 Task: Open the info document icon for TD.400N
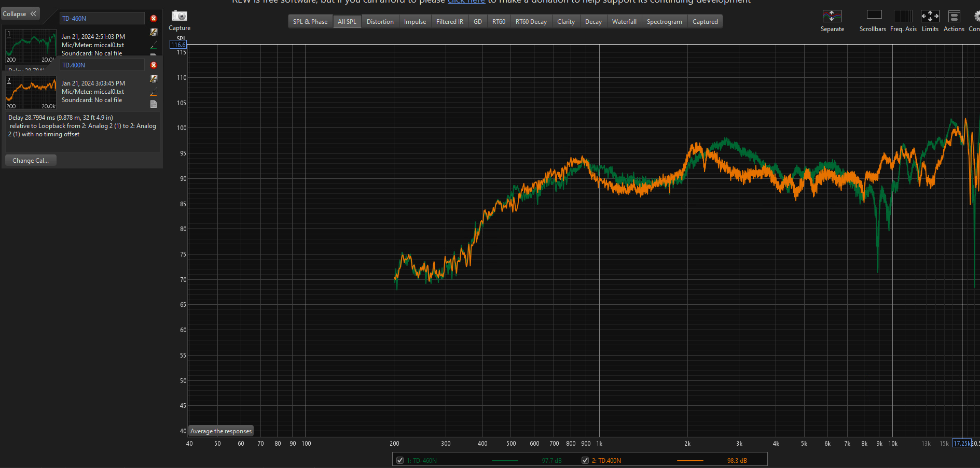154,104
